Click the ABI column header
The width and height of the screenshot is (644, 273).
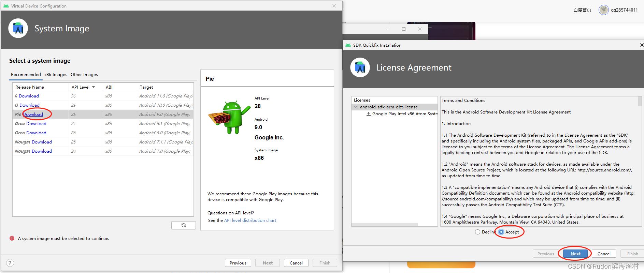(x=120, y=87)
